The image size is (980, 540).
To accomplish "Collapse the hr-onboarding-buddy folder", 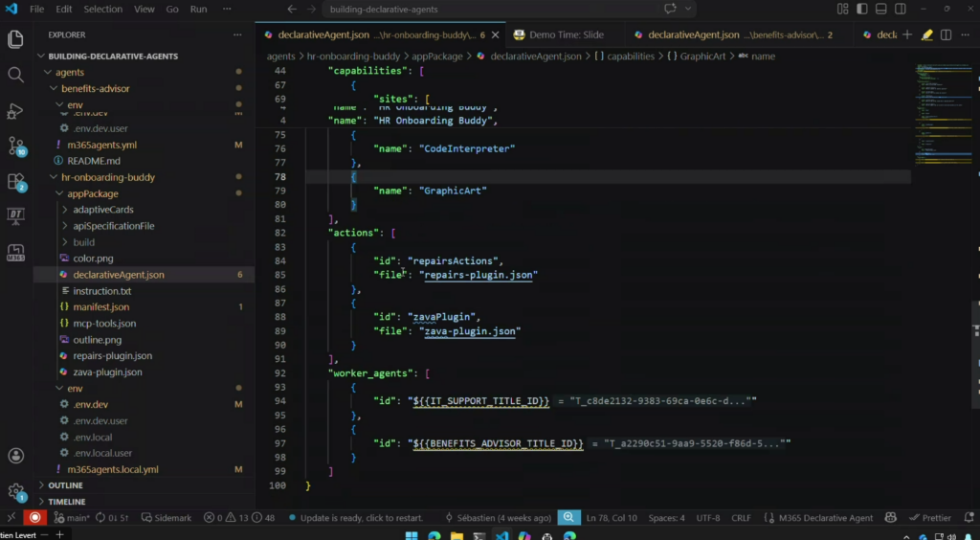I will click(107, 177).
